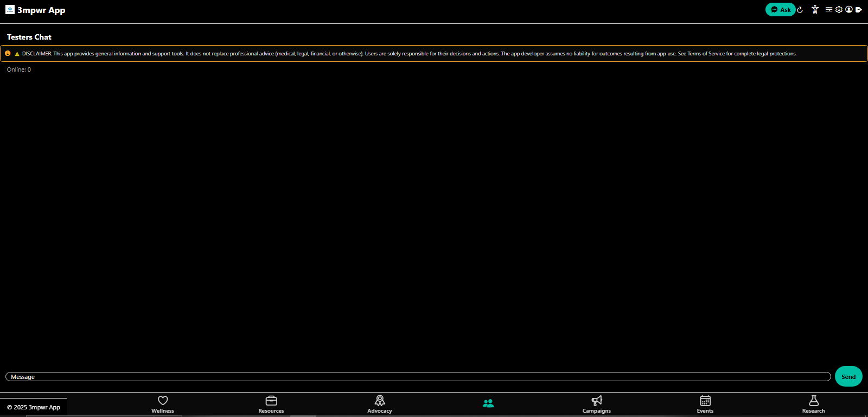The width and height of the screenshot is (868, 417).
Task: Send the chat message
Action: tap(848, 376)
